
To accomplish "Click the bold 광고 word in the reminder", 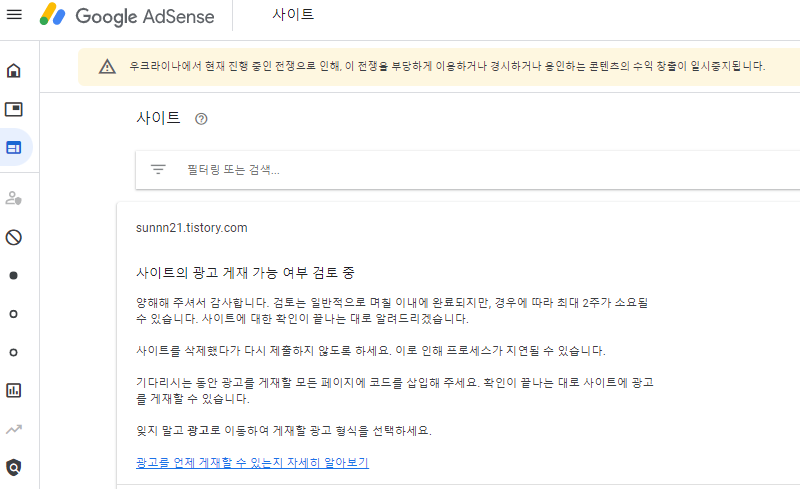I will (x=198, y=431).
